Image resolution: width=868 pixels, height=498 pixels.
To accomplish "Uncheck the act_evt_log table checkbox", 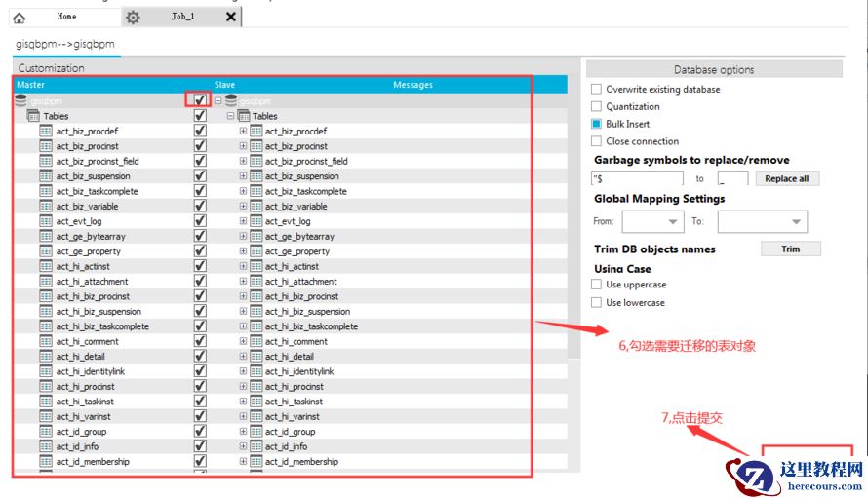I will (200, 221).
